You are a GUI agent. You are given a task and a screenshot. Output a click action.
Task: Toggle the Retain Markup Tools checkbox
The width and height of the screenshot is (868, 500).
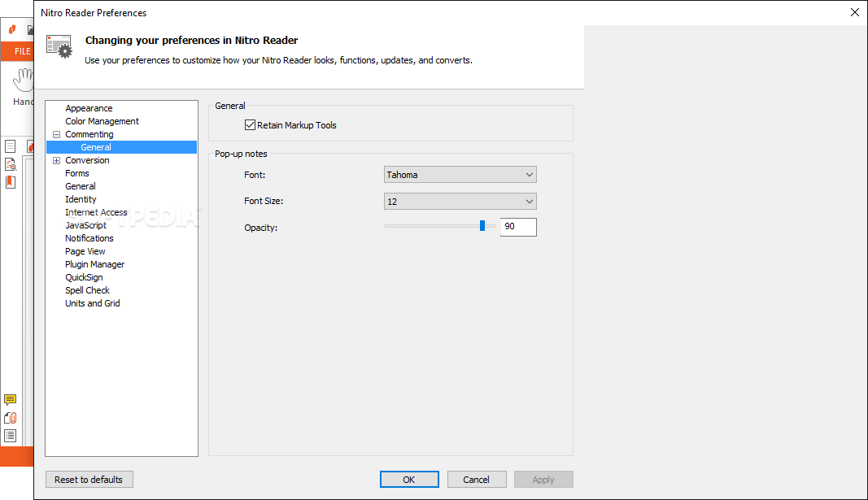coord(250,125)
